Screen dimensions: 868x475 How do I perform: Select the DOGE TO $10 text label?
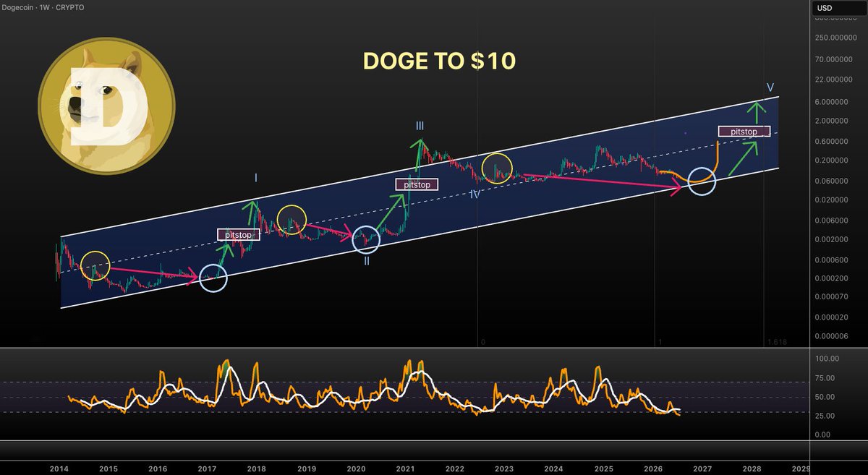[x=439, y=61]
